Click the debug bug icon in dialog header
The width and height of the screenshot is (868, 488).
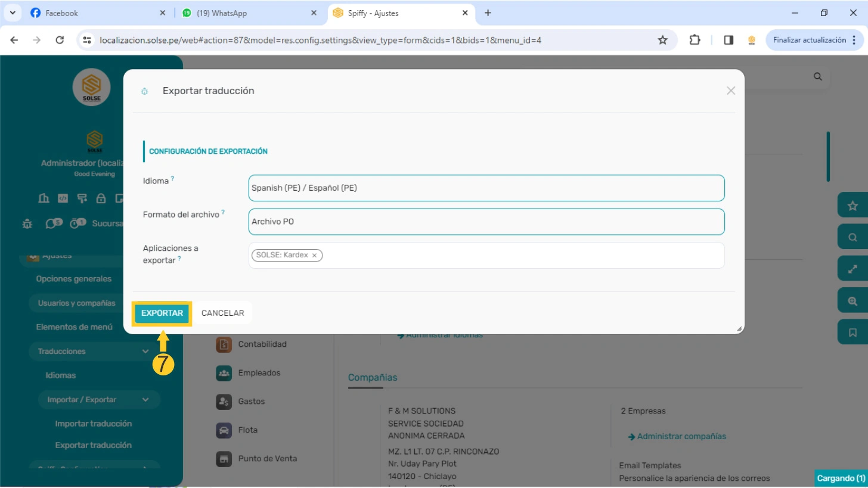(x=144, y=91)
